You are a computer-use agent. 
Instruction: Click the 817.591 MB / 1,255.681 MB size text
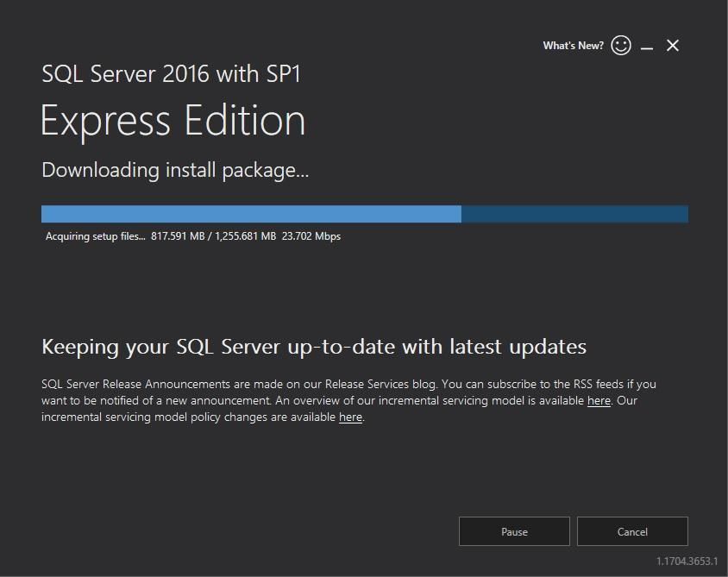(214, 236)
